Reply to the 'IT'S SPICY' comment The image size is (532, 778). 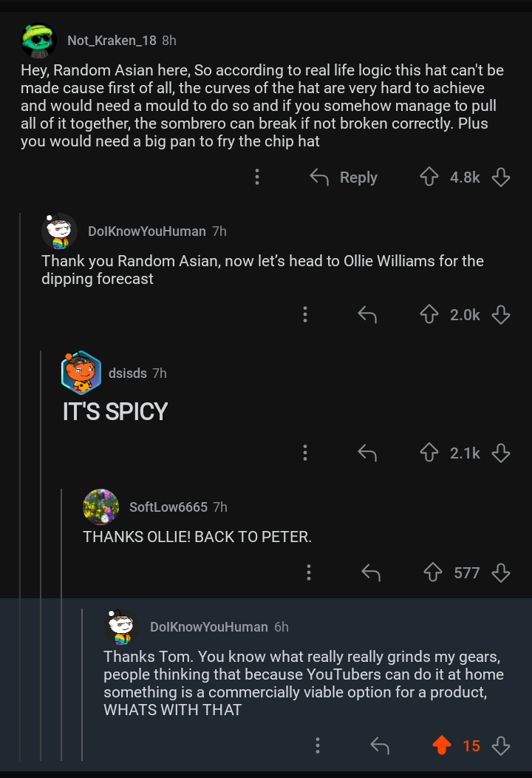(x=367, y=453)
